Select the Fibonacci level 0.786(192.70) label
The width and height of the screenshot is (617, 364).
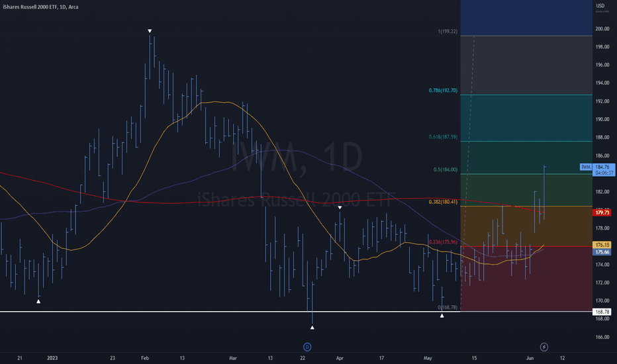443,90
